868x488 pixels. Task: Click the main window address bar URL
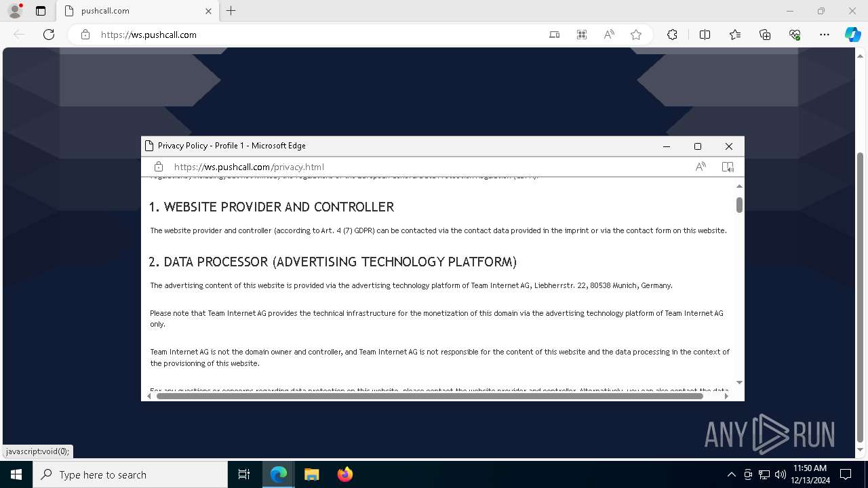point(149,35)
